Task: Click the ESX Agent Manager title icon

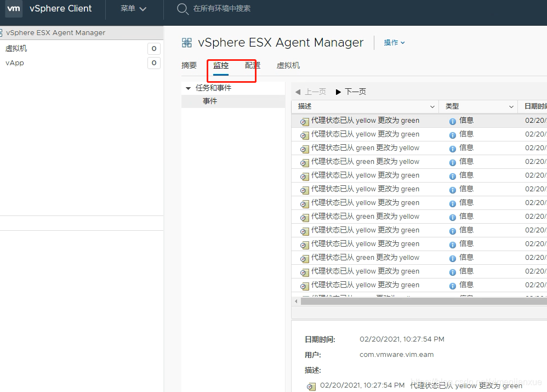Action: [187, 43]
